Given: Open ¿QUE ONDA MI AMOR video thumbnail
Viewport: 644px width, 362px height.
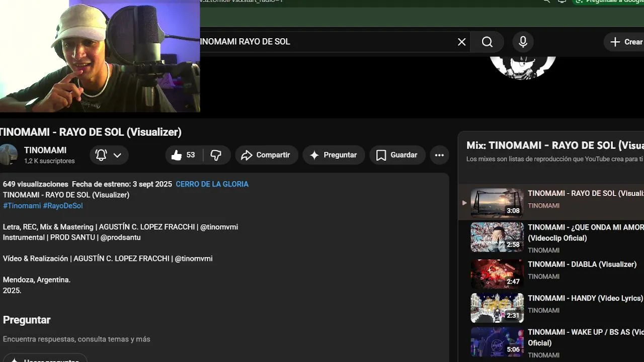Looking at the screenshot, I should coord(497,237).
